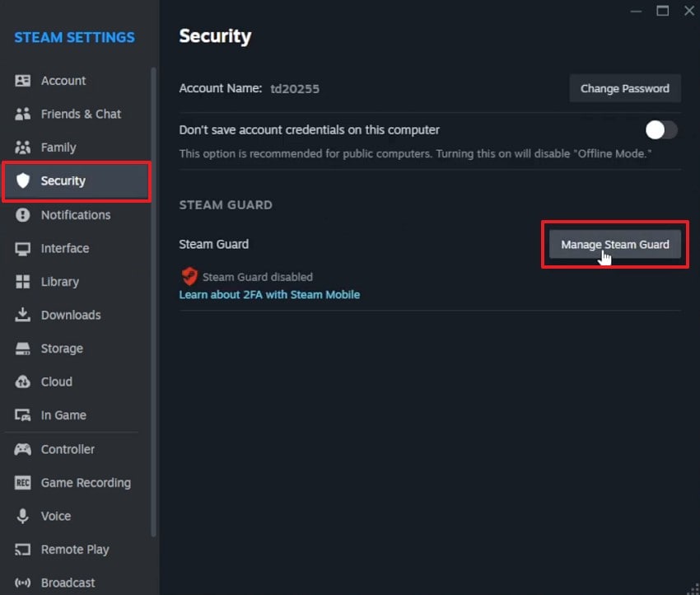Go to Downloads settings

pyautogui.click(x=76, y=315)
